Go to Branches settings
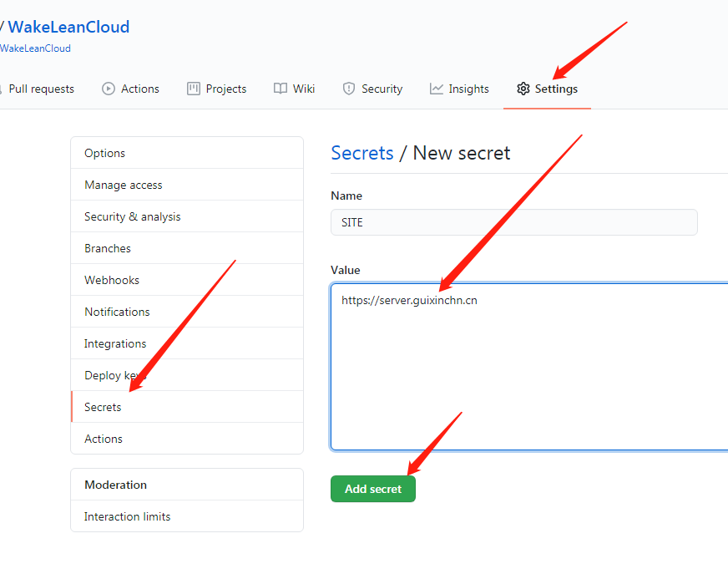728x569 pixels. (108, 248)
